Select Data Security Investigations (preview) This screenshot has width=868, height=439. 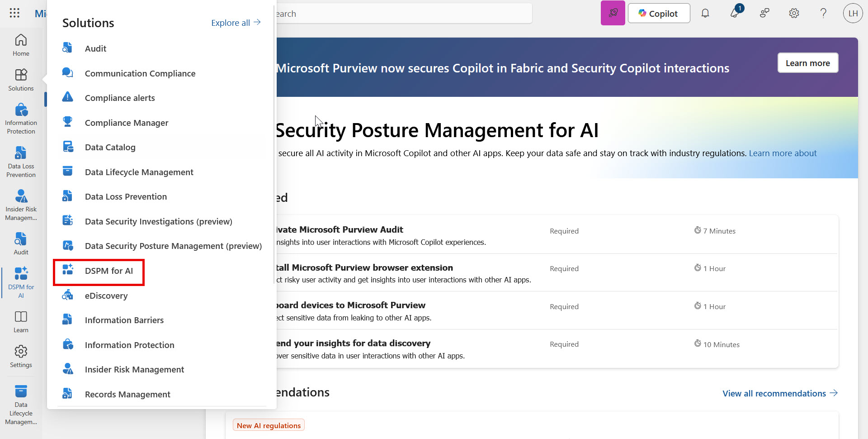[x=159, y=221]
